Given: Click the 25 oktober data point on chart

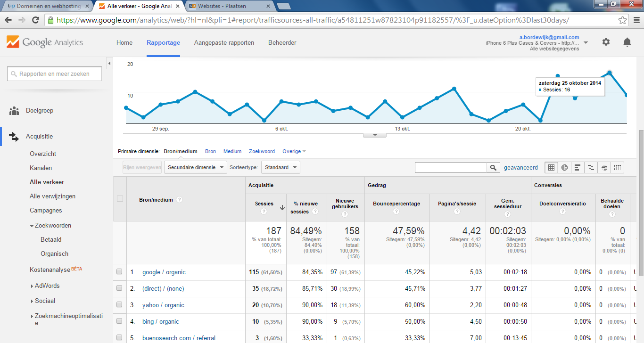Looking at the screenshot, I should [x=610, y=73].
